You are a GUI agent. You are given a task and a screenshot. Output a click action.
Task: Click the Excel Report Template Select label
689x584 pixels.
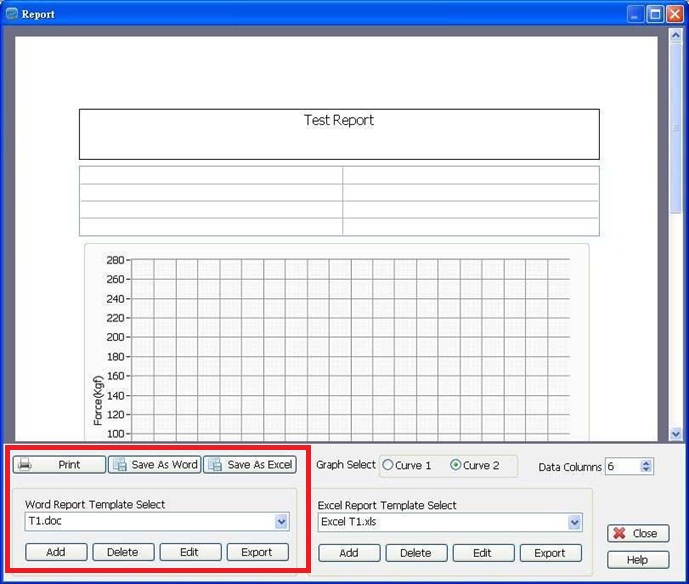click(387, 505)
